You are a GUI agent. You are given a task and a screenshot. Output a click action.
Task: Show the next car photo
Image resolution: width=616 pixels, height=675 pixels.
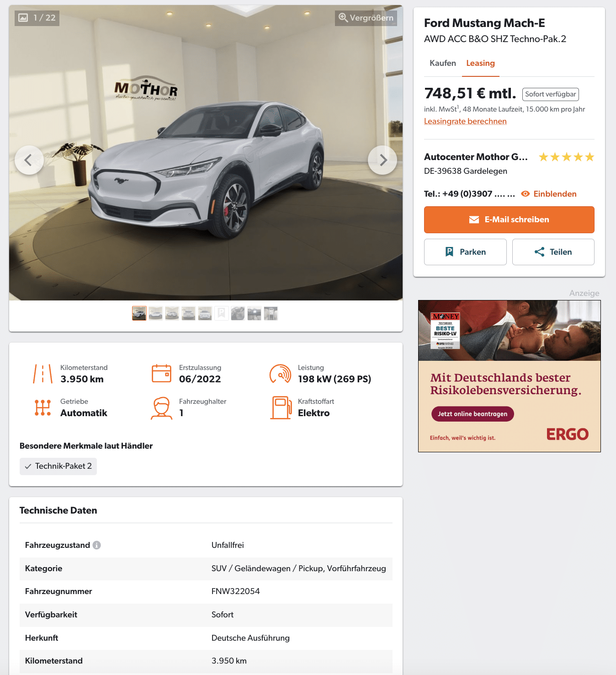(382, 160)
